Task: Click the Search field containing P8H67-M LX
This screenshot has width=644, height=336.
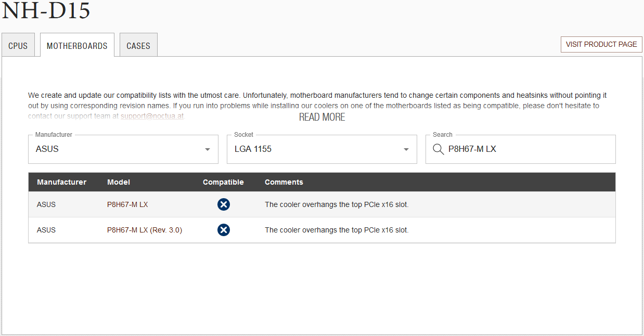Action: coord(521,149)
